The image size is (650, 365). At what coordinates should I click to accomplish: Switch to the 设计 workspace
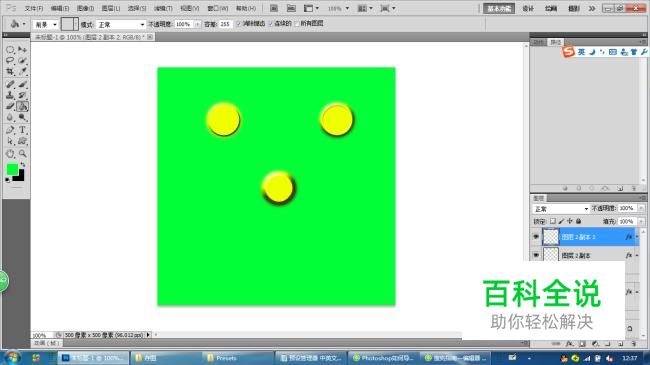coord(528,8)
